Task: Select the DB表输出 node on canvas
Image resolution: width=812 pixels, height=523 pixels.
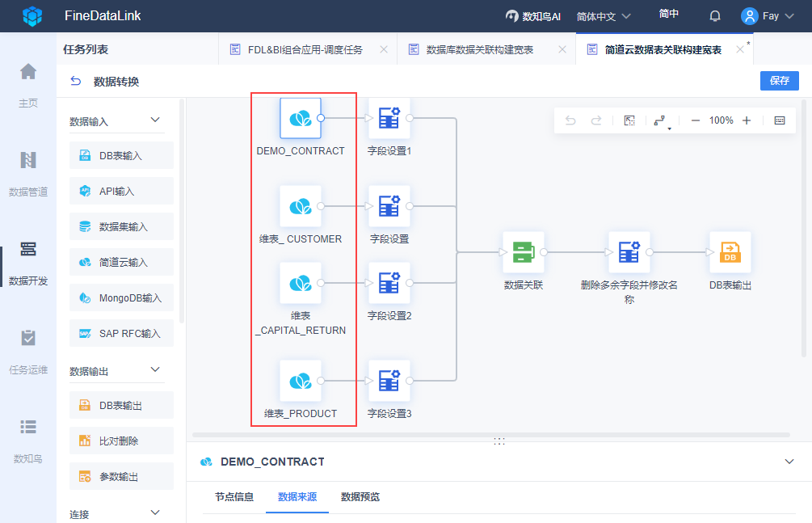Action: [730, 252]
